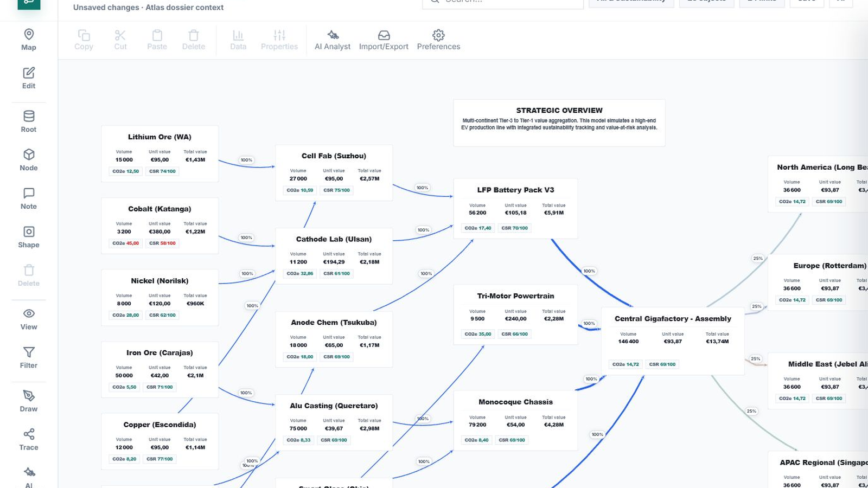The width and height of the screenshot is (868, 488).
Task: Click the €194,29 unit value
Action: (334, 262)
